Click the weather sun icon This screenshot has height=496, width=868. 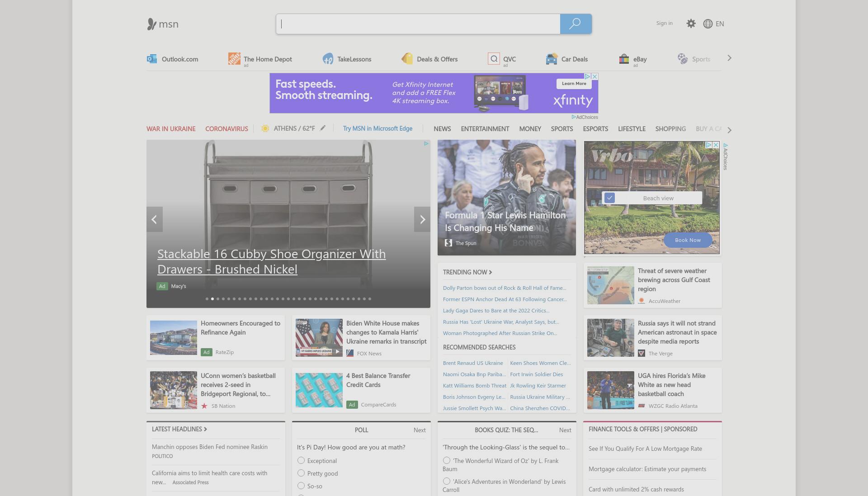point(265,128)
